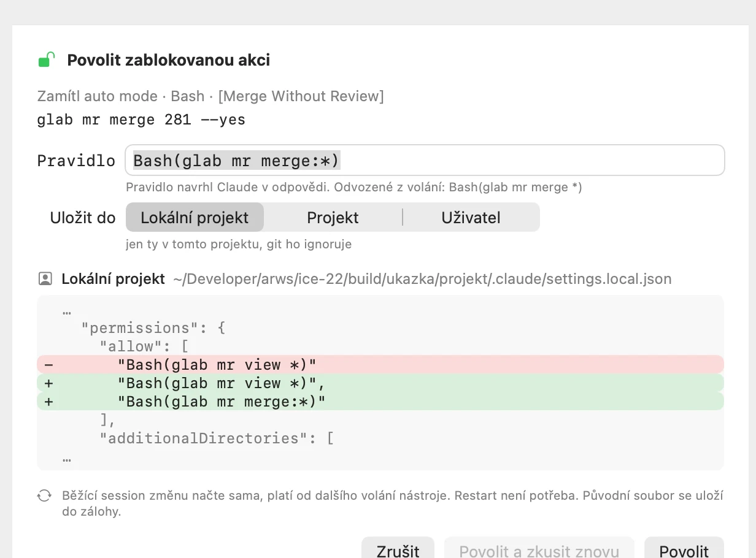
Task: Click the Povolit zablokovanou akci heading
Action: tap(169, 60)
